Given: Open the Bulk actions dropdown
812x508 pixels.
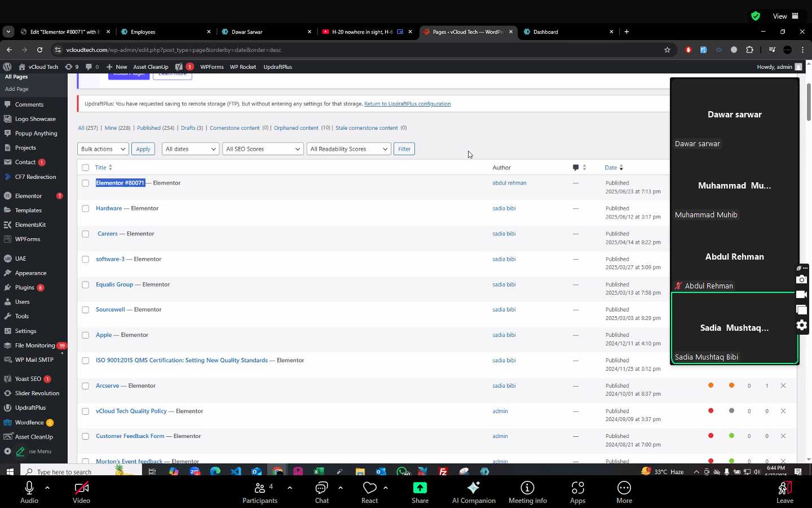Looking at the screenshot, I should click(x=103, y=149).
